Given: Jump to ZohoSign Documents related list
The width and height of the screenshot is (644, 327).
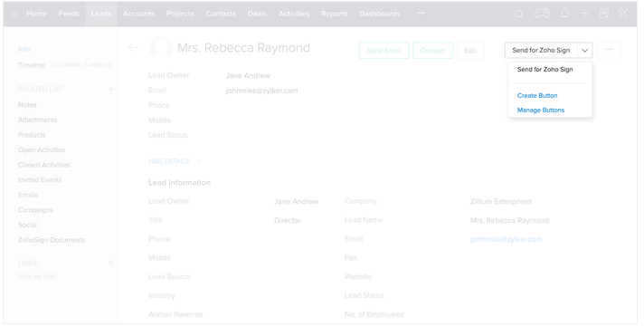Looking at the screenshot, I should (x=52, y=240).
